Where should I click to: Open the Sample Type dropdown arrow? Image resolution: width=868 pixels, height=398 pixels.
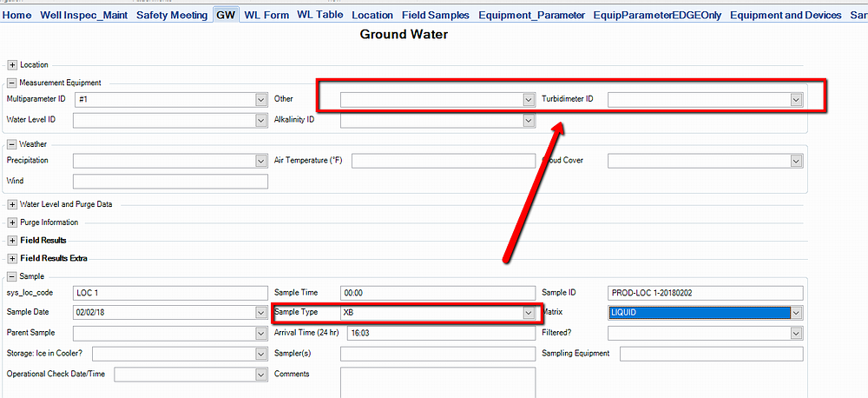[x=528, y=313]
